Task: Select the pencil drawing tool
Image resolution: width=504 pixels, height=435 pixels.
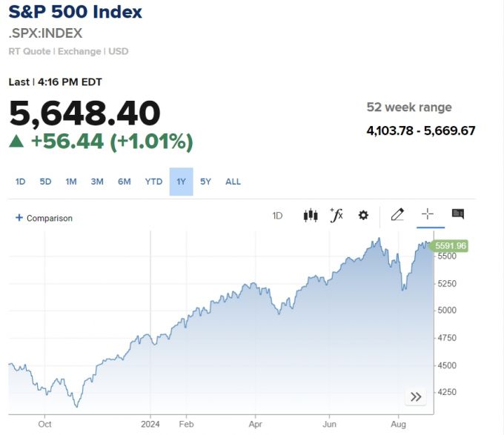Action: [x=397, y=215]
